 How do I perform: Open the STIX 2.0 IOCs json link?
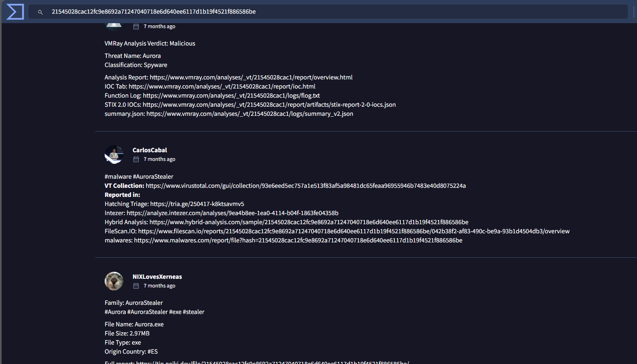269,105
